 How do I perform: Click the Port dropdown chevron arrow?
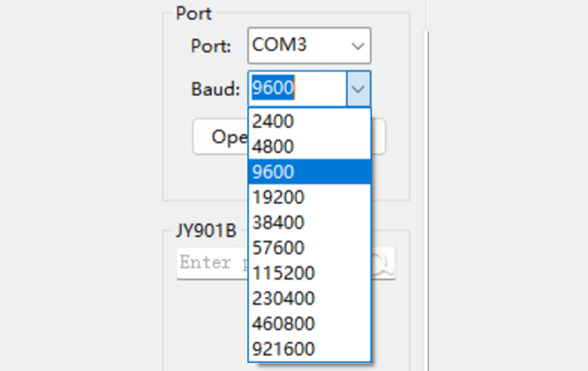[358, 46]
